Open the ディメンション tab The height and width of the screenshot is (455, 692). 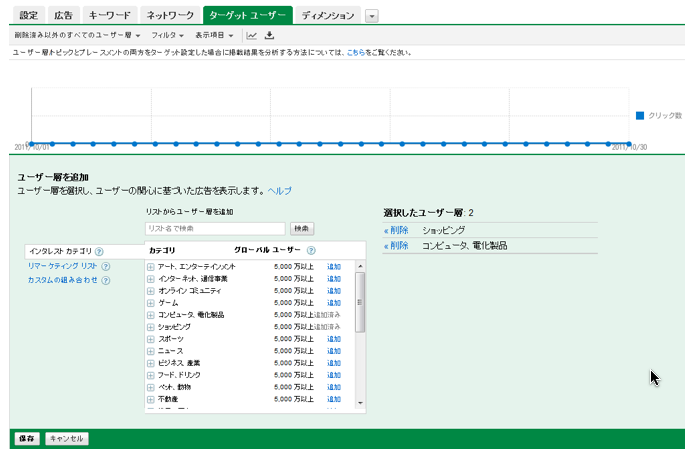[x=328, y=15]
